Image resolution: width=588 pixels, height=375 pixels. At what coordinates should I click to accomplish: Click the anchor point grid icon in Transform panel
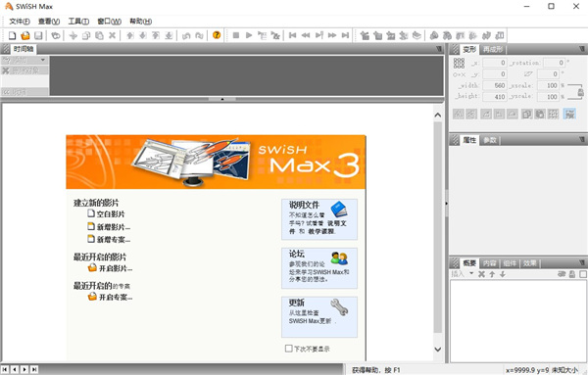[x=459, y=63]
